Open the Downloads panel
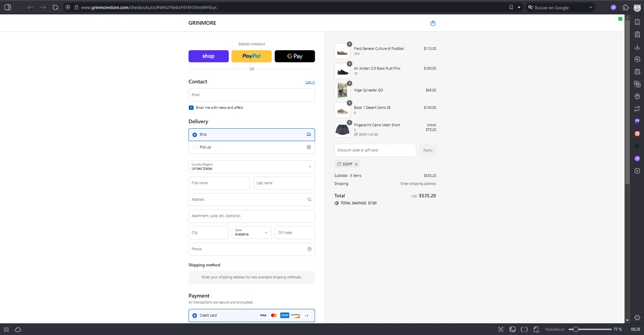The height and width of the screenshot is (335, 644). 637,47
